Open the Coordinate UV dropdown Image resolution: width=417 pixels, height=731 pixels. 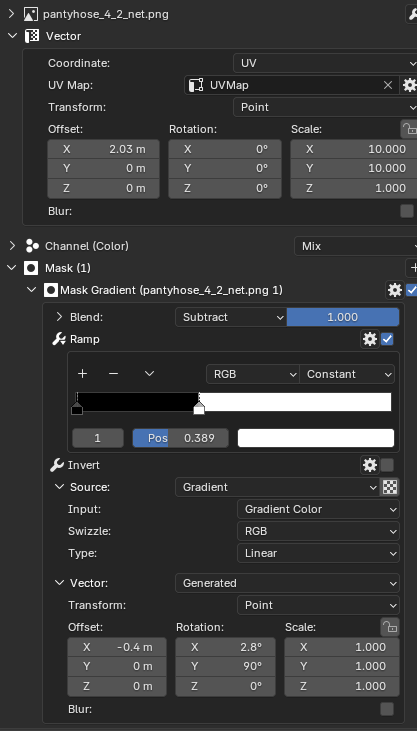pyautogui.click(x=325, y=63)
